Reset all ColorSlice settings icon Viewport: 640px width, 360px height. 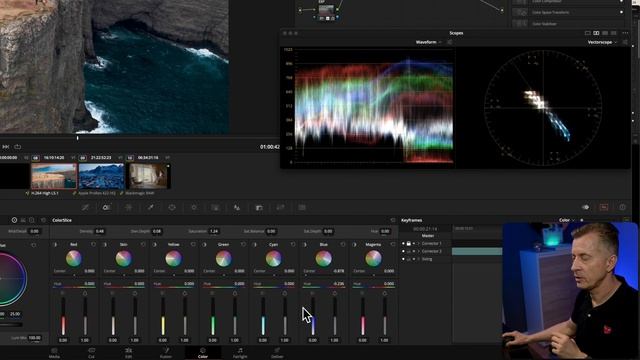pyautogui.click(x=393, y=220)
